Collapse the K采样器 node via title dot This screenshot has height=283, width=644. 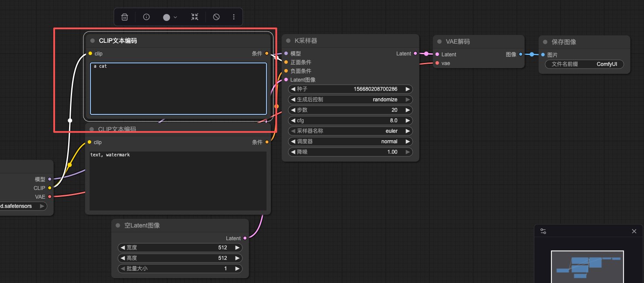click(288, 41)
